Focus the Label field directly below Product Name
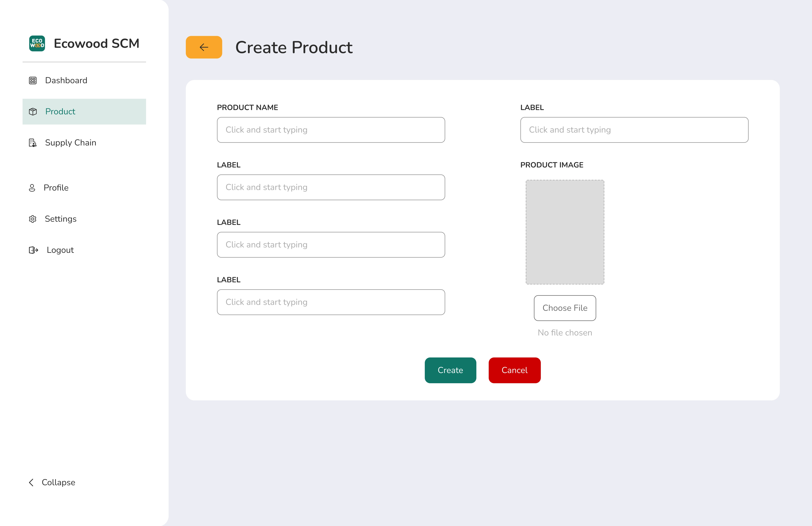This screenshot has height=526, width=812. (x=331, y=187)
